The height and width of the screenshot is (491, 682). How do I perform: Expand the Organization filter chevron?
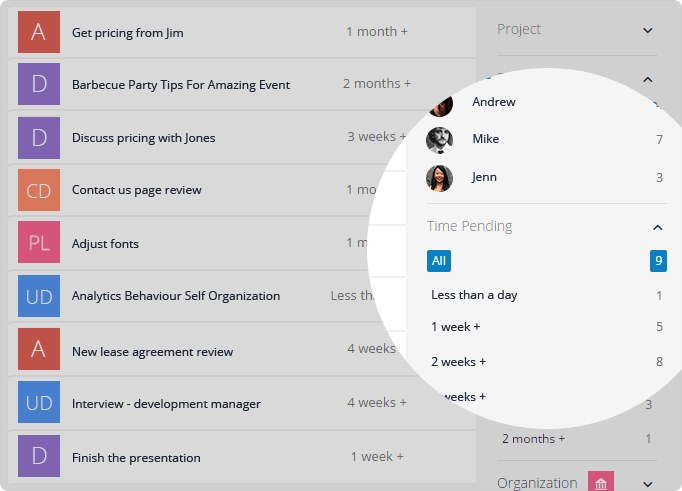648,484
